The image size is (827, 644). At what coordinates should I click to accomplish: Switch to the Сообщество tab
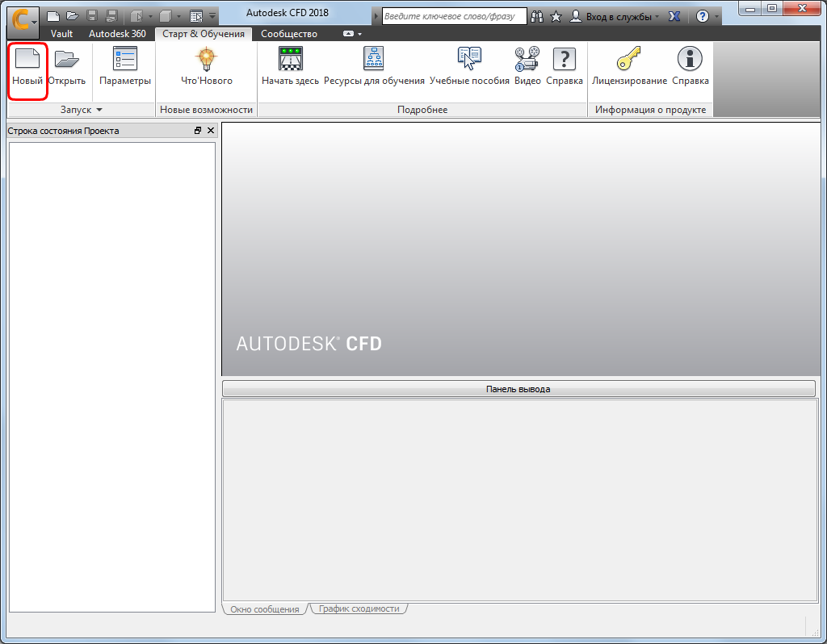[289, 34]
